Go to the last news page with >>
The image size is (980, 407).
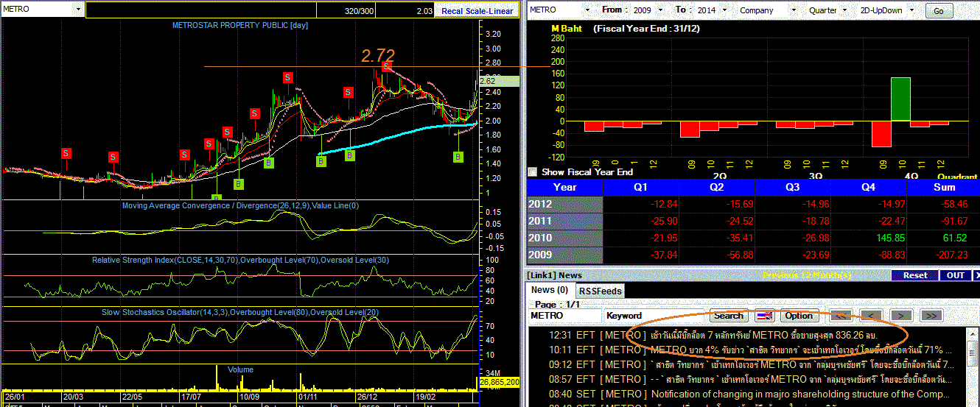pyautogui.click(x=931, y=316)
